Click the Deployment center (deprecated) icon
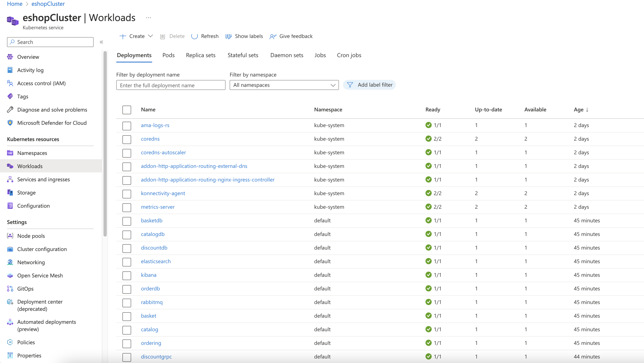The image size is (644, 363). coord(10,302)
